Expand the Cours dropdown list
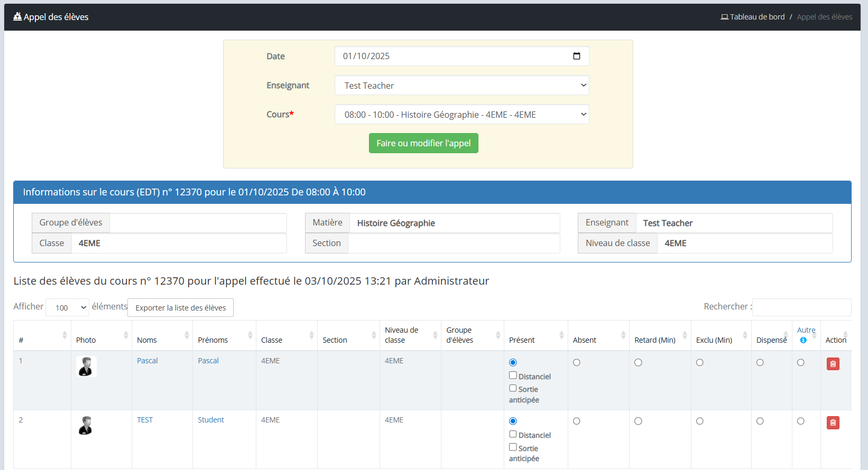868x470 pixels. pyautogui.click(x=461, y=115)
